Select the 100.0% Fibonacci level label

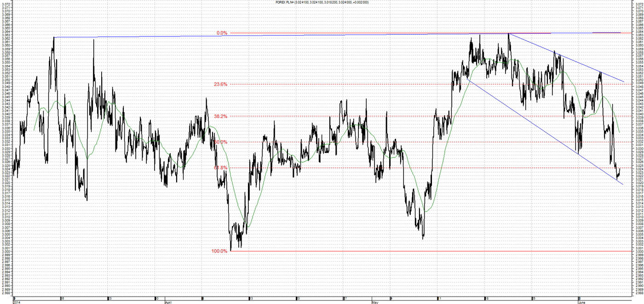pos(219,251)
